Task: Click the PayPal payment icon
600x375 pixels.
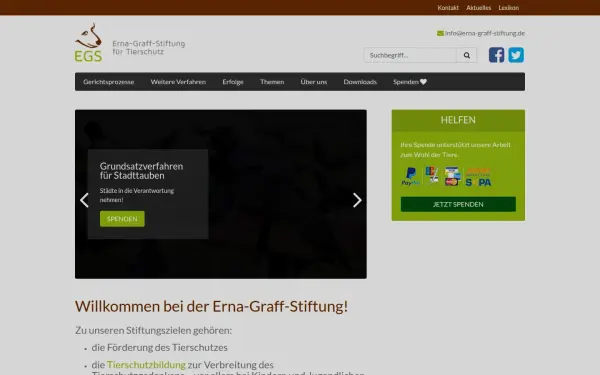Action: point(410,176)
